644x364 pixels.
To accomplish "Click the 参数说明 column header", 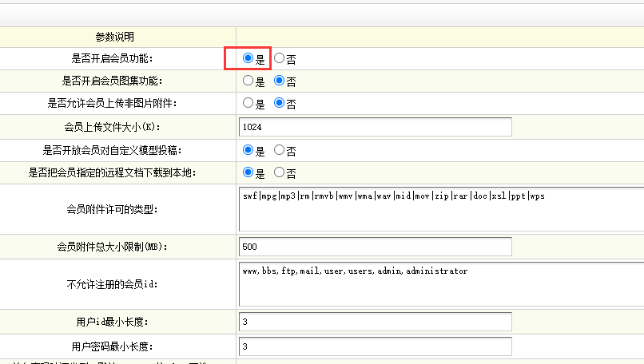I will click(x=114, y=37).
